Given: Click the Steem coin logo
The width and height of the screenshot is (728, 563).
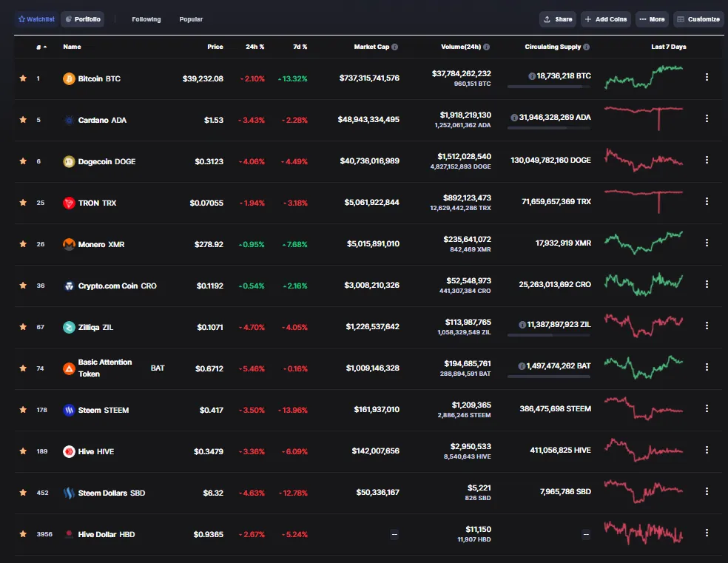Looking at the screenshot, I should click(x=69, y=411).
